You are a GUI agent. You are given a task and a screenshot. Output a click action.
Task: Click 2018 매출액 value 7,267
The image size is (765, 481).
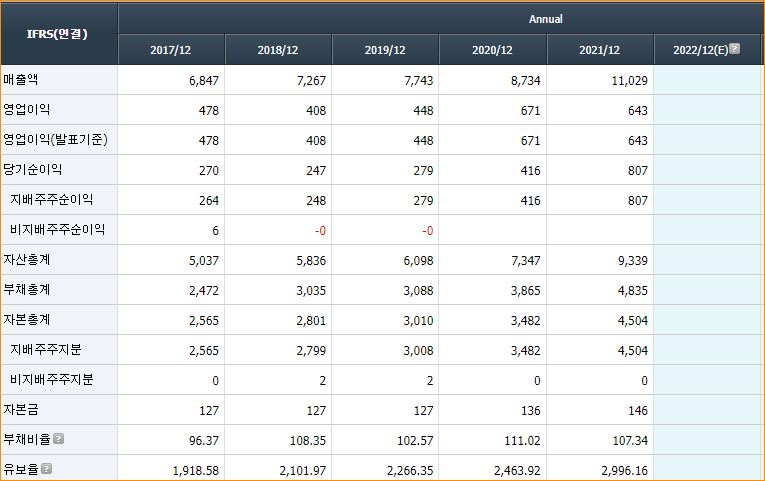click(311, 80)
